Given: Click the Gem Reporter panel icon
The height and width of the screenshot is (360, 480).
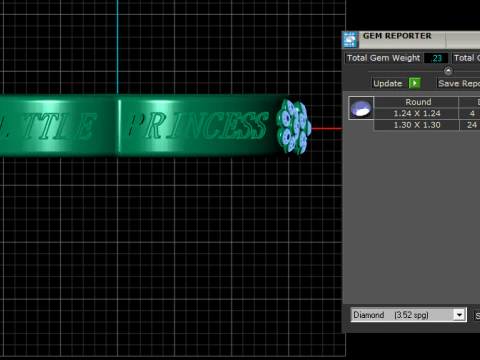Looking at the screenshot, I should tap(350, 40).
